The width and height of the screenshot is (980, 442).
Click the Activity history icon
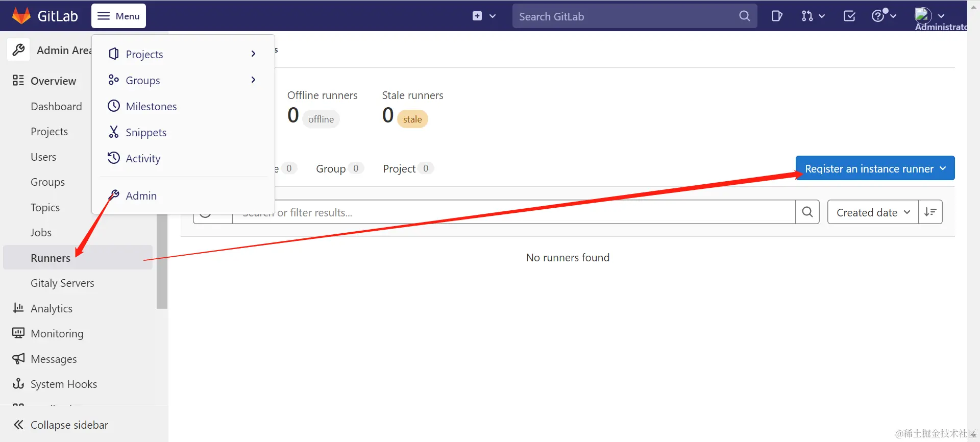(114, 158)
